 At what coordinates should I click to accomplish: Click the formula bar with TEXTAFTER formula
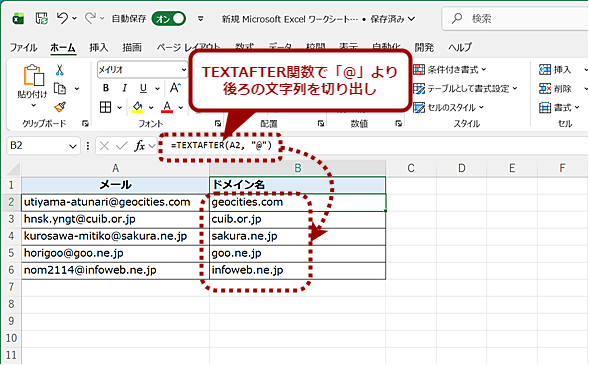coord(374,145)
